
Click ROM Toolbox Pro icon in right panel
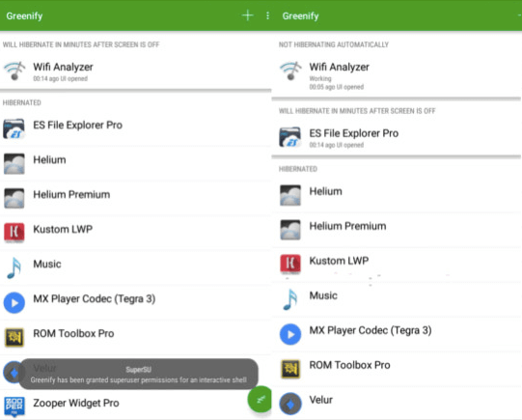point(290,369)
